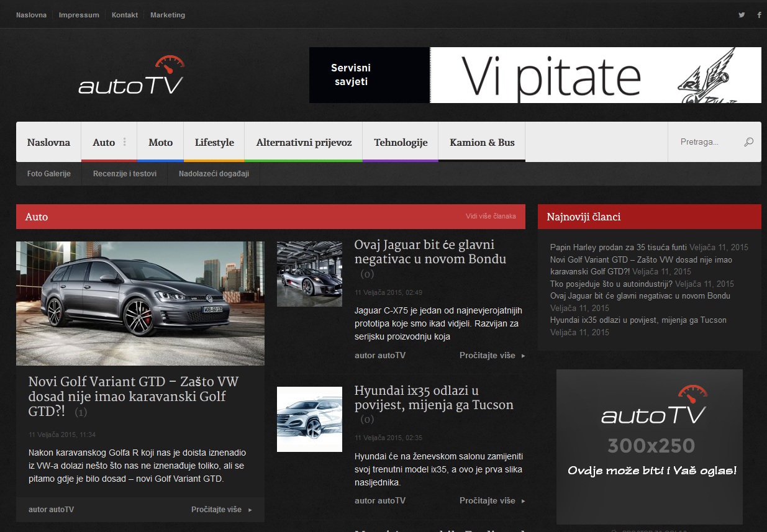The width and height of the screenshot is (767, 532).
Task: Click the Najnoviji članci header
Action: click(650, 217)
